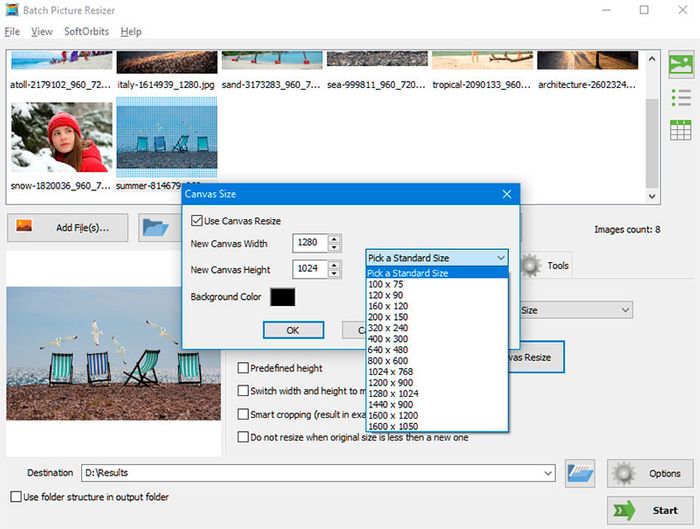The height and width of the screenshot is (529, 700).
Task: Click the add folder icon button
Action: [x=156, y=227]
